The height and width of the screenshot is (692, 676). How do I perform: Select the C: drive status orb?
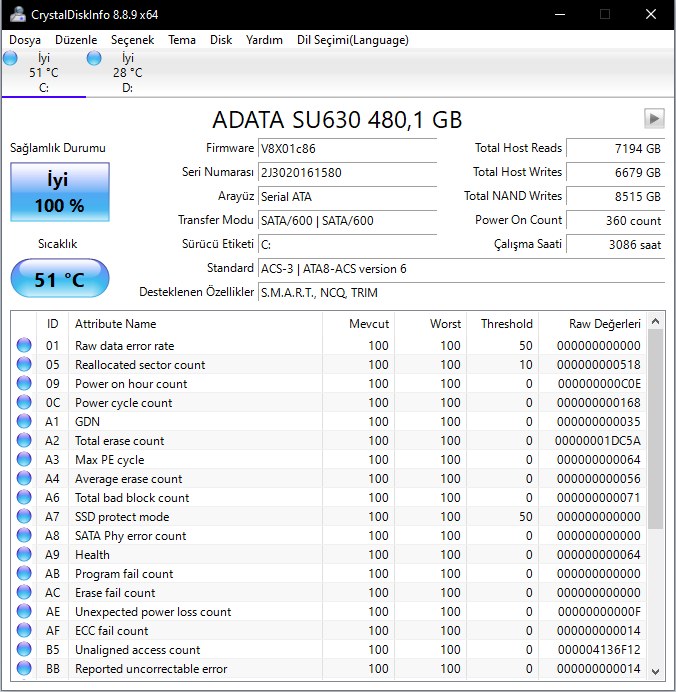[11, 59]
